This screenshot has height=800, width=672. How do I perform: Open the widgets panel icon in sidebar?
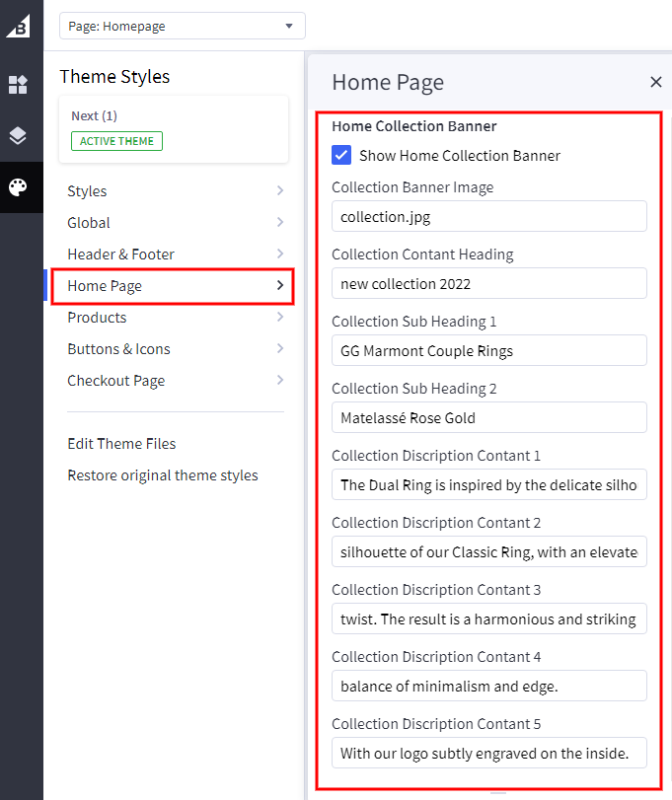coord(19,85)
